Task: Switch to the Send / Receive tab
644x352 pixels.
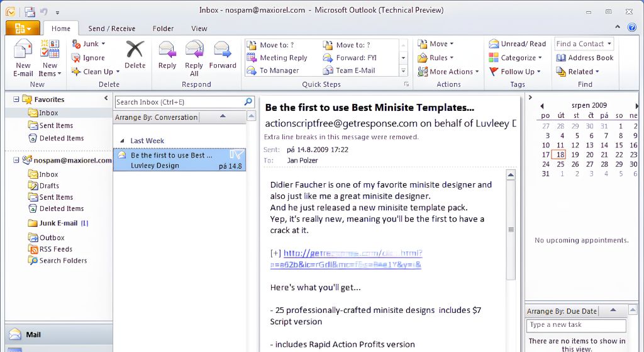Action: click(112, 28)
